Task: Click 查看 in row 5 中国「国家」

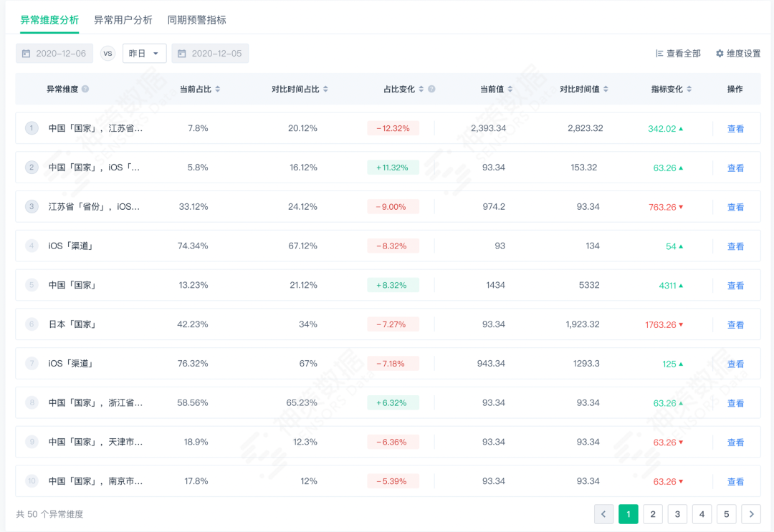Action: (x=735, y=286)
